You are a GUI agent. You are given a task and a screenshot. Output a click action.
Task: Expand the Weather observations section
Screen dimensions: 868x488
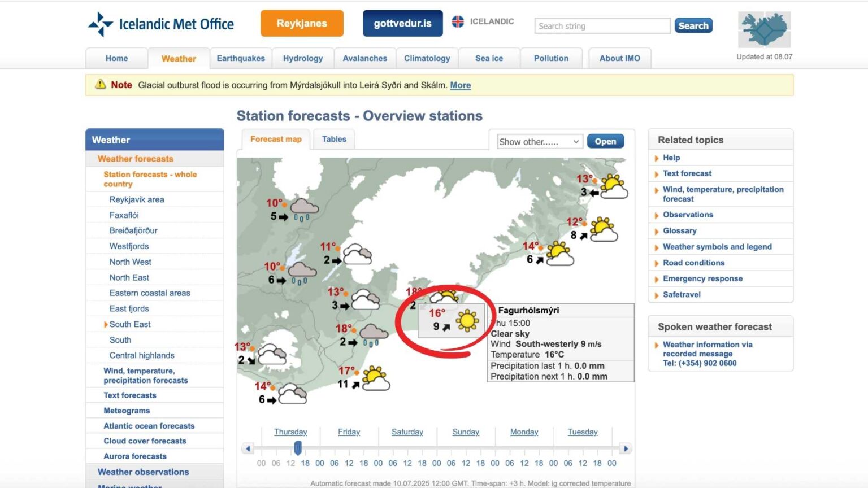144,472
